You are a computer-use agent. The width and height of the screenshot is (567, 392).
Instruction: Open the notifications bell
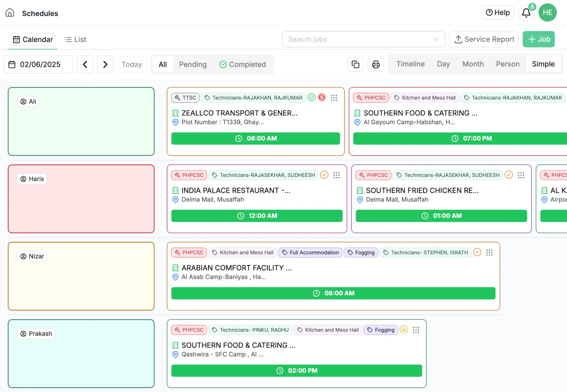tap(526, 13)
